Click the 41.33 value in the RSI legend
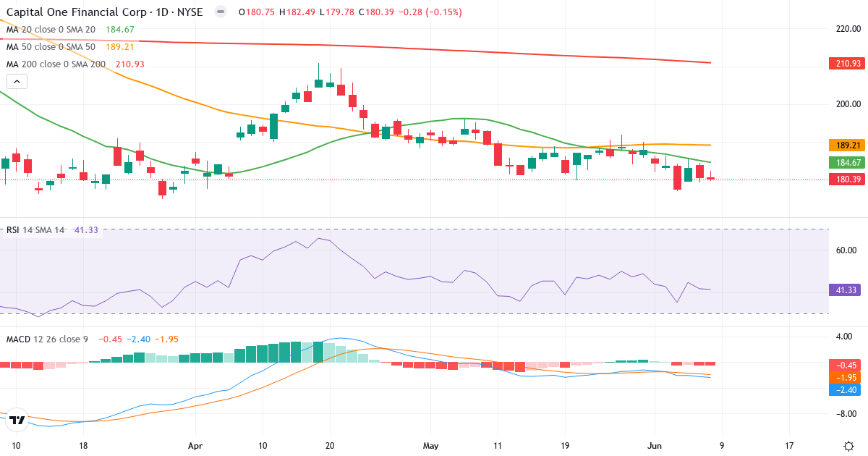868x456 pixels. [x=85, y=230]
